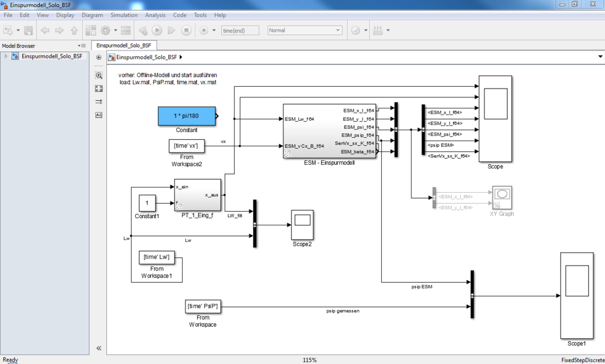Click Fit to View palette icon
The width and height of the screenshot is (605, 364).
point(99,88)
